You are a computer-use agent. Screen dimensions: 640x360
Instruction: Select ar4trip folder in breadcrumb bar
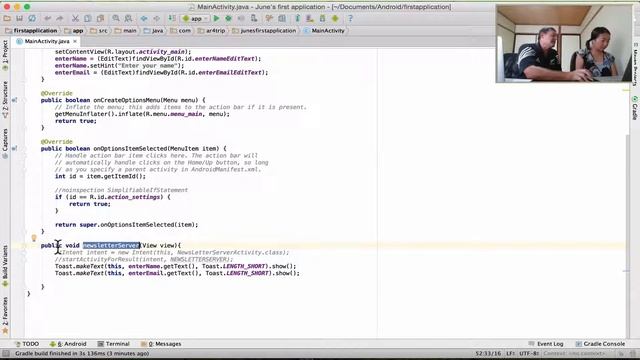(211, 31)
